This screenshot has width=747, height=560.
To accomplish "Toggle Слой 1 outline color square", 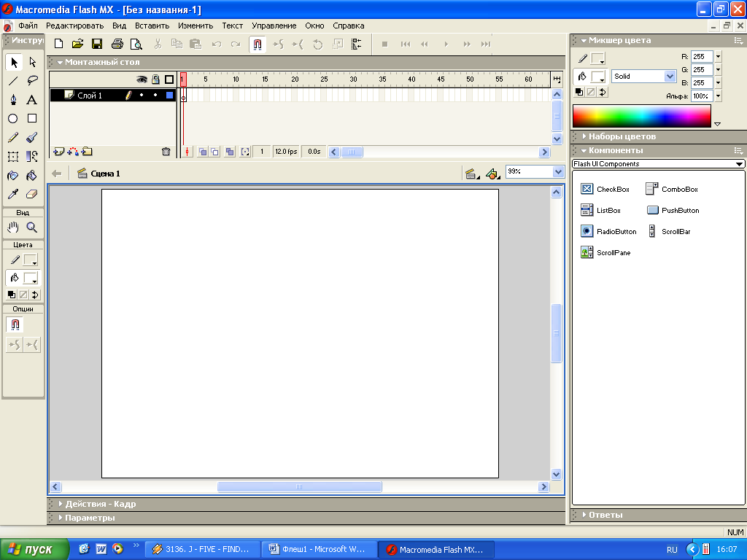I will [169, 96].
